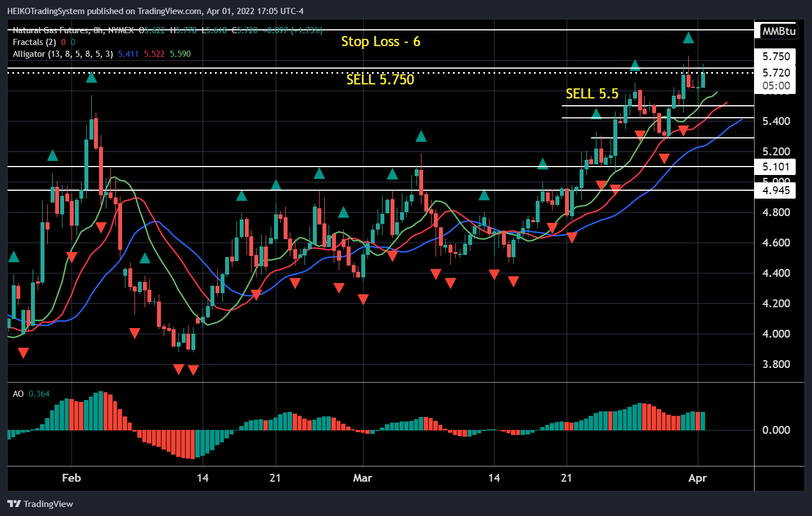This screenshot has height=516, width=812.
Task: Click the 4.200 price scale value
Action: [x=776, y=303]
